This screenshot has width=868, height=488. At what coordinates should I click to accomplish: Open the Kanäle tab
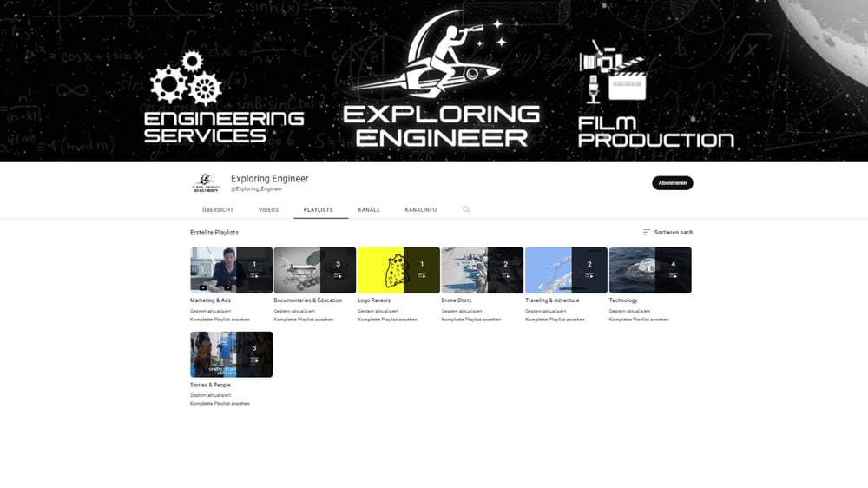coord(369,210)
